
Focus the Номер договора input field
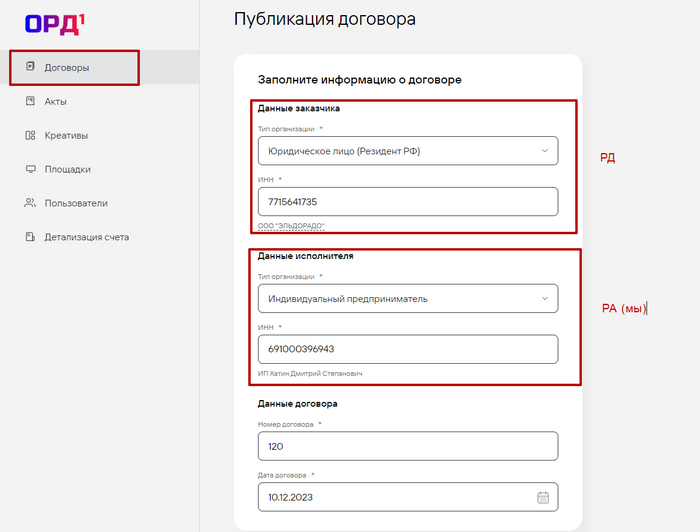click(x=406, y=446)
